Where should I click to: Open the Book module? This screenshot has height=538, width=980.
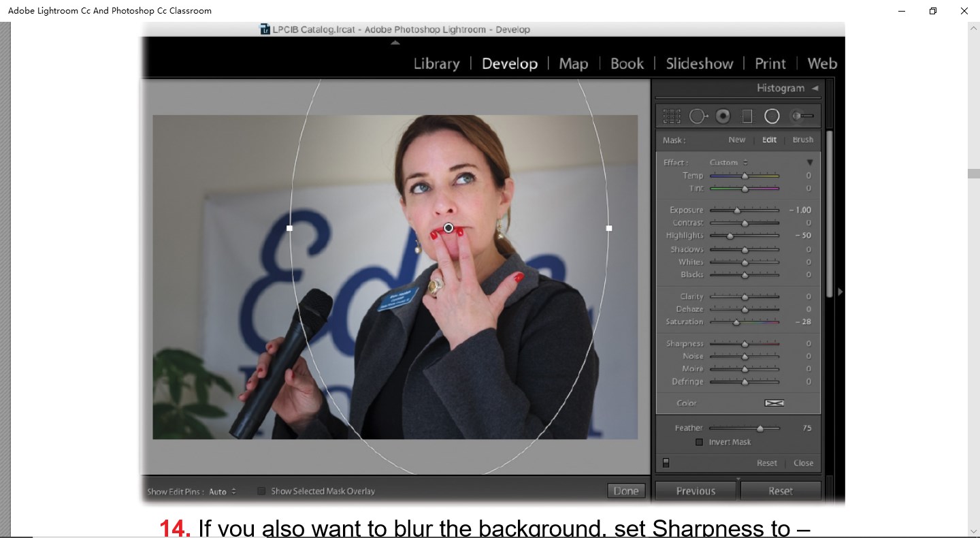[627, 63]
